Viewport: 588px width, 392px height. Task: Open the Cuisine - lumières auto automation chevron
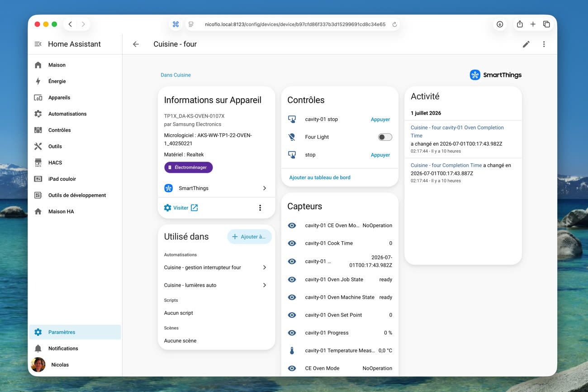[265, 285]
